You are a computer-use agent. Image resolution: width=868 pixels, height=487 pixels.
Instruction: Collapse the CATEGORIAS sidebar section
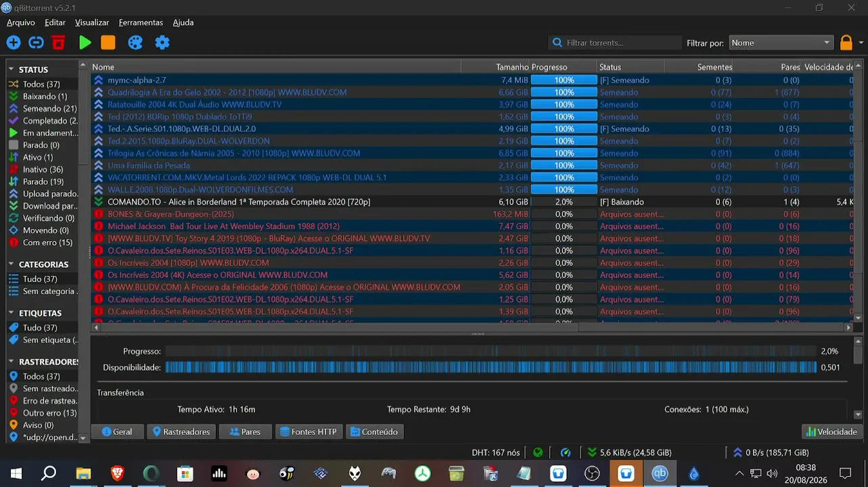(x=12, y=264)
